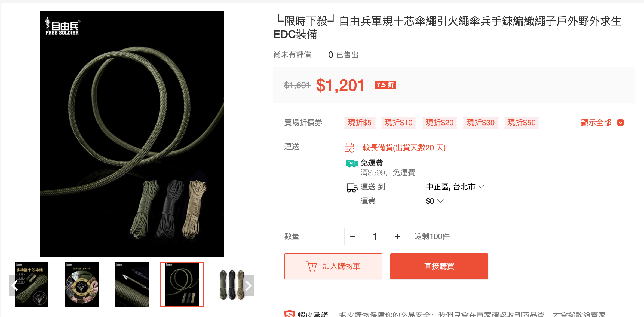644x317 pixels.
Task: Select the 多功能十芯傘繩 first thumbnail
Action: 32,284
